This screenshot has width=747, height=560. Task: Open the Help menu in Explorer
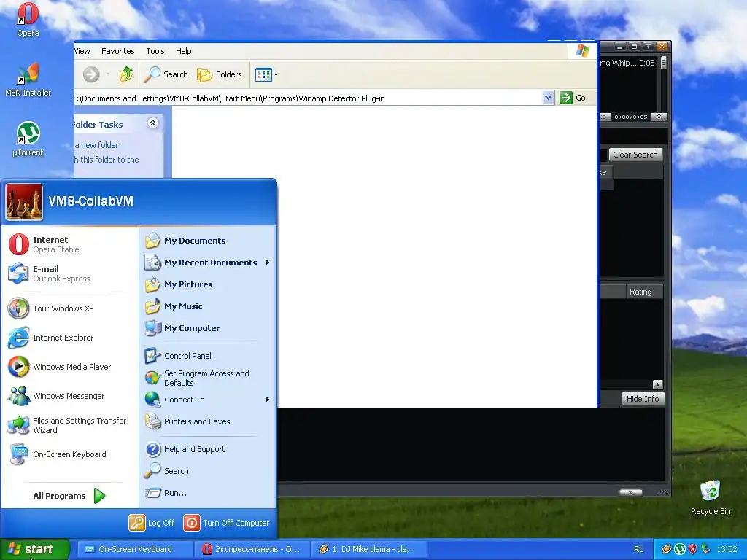tap(183, 51)
